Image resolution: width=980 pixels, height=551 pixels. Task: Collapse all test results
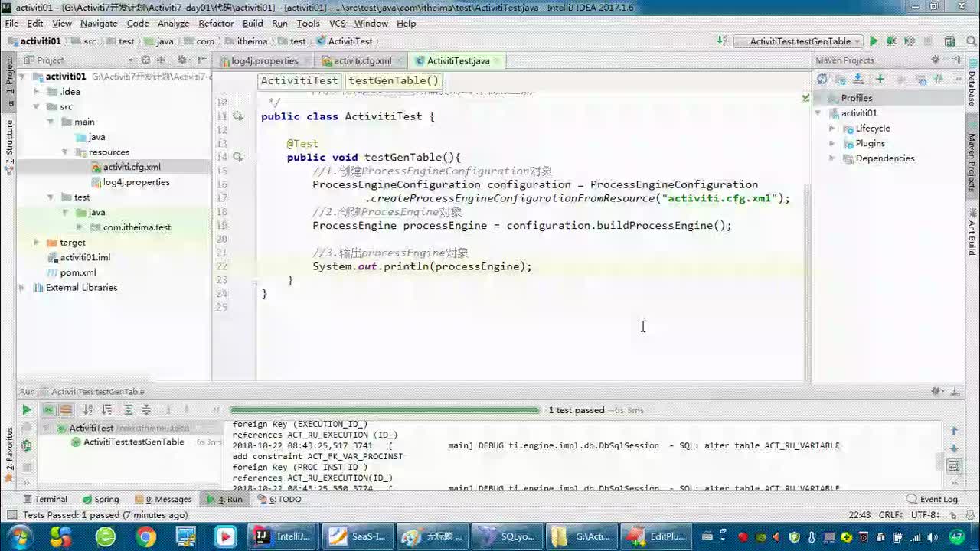point(146,410)
